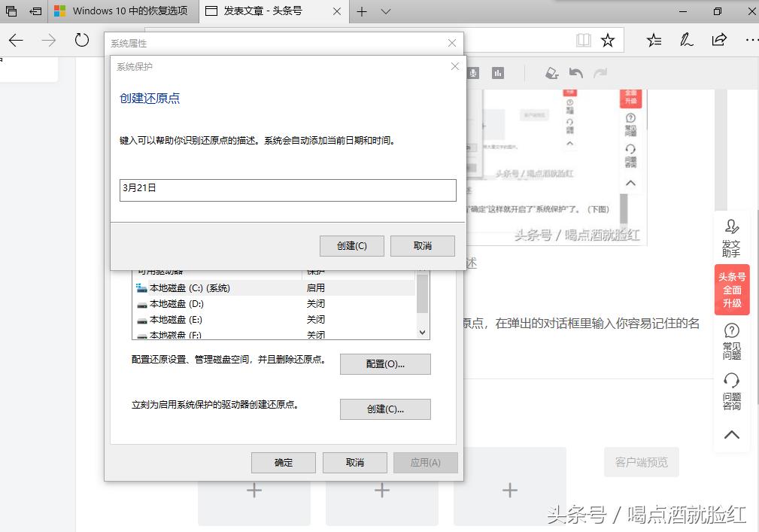Redo the last edit with the redo arrow icon
Image resolution: width=759 pixels, height=532 pixels.
click(x=600, y=72)
